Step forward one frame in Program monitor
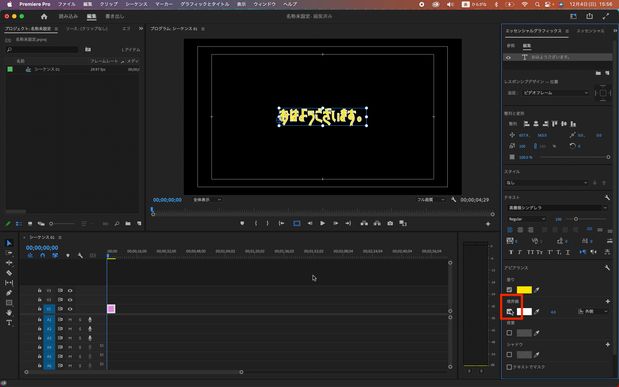The height and width of the screenshot is (387, 619). [336, 224]
